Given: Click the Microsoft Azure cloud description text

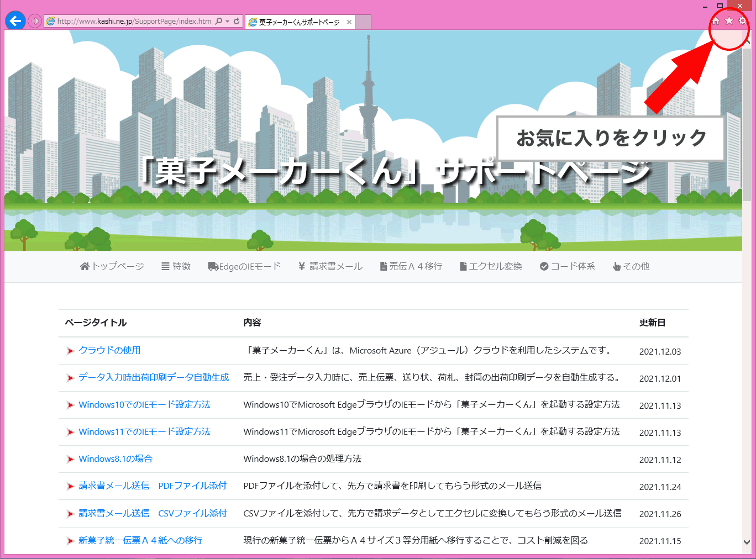Looking at the screenshot, I should coord(428,350).
